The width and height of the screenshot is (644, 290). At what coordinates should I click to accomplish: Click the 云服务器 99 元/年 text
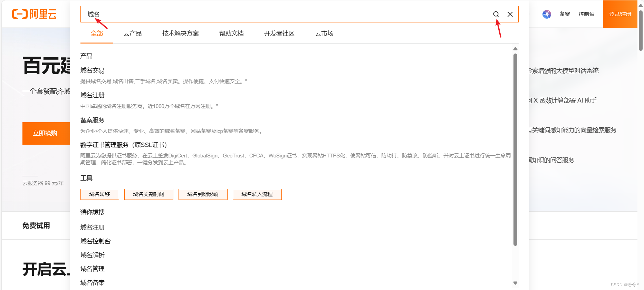pyautogui.click(x=43, y=183)
